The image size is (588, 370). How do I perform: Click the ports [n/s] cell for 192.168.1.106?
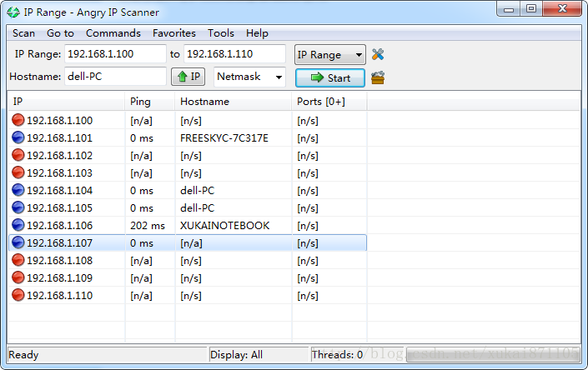(308, 226)
